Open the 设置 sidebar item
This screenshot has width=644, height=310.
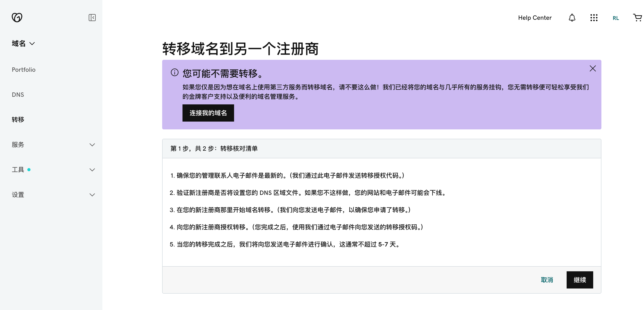coord(18,195)
